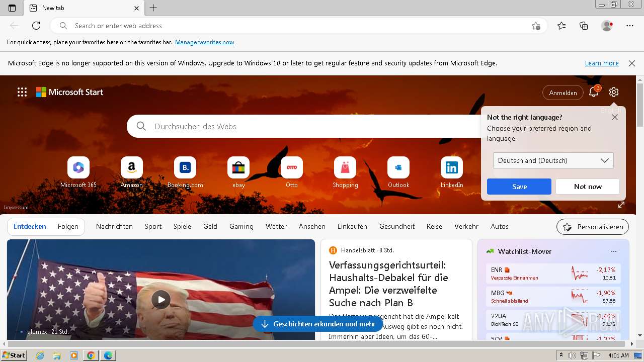
Task: Open the notifications bell
Action: coord(594,92)
